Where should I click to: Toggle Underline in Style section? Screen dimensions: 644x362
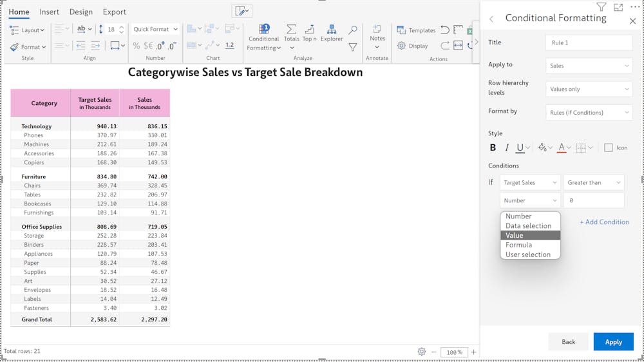(x=520, y=148)
